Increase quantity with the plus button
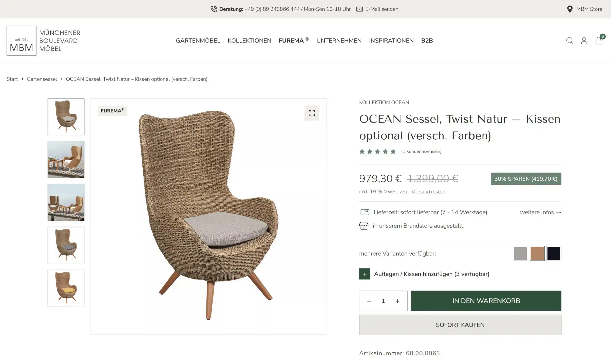 (397, 301)
